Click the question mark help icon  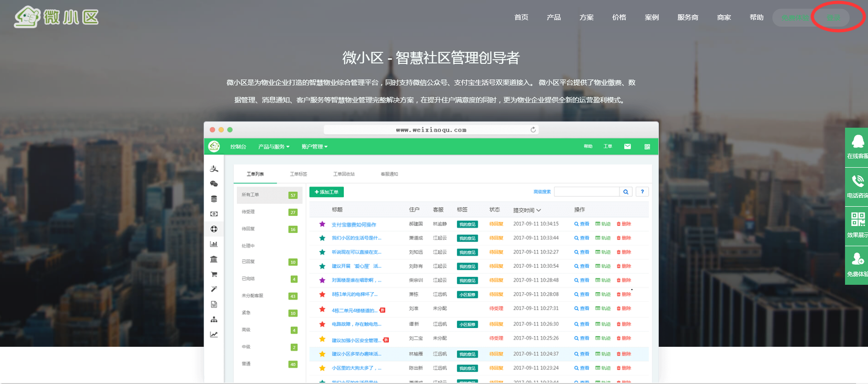(642, 192)
